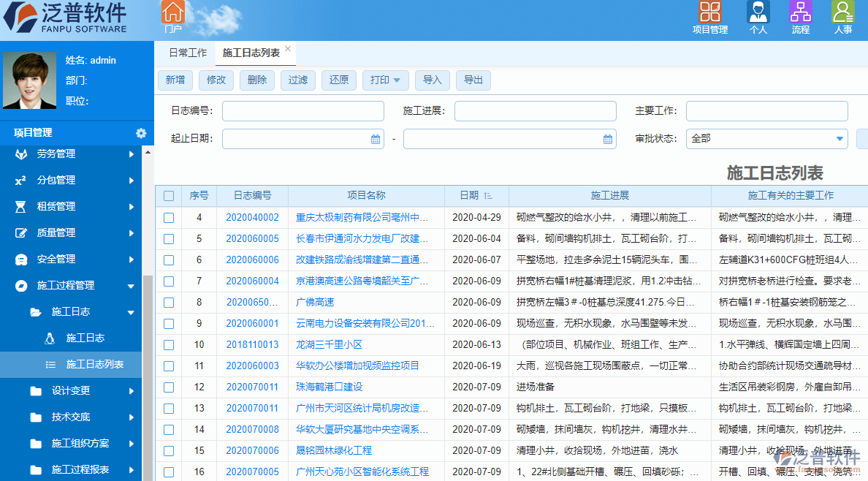Open the 门户 home icon in top bar
Viewport: 868px width, 481px height.
click(173, 12)
